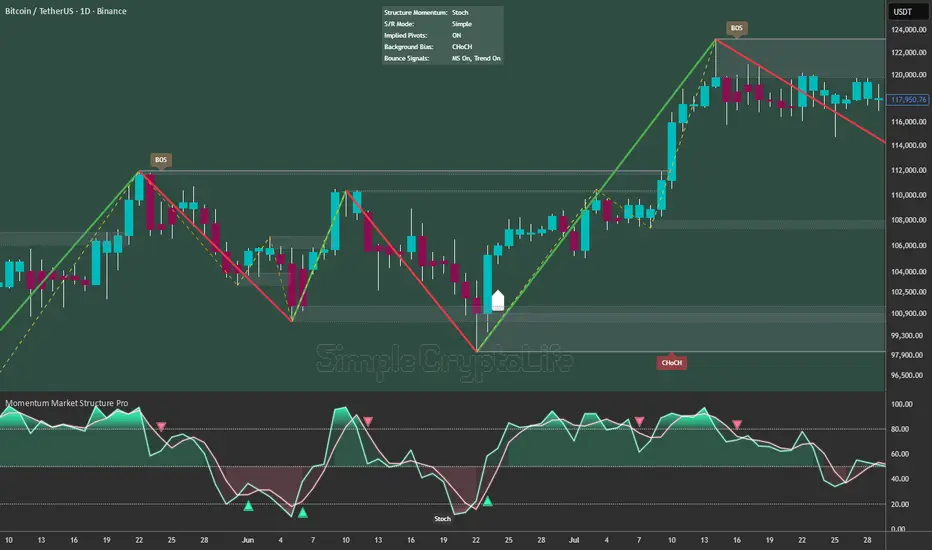Viewport: 932px width, 550px height.
Task: Click the green up-triangle near June 6
Action: (x=303, y=513)
